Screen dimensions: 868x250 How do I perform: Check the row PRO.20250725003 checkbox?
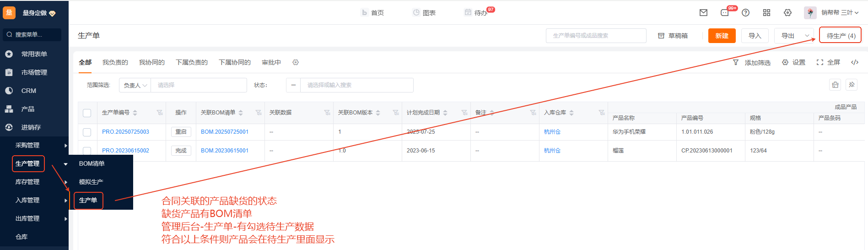pyautogui.click(x=87, y=132)
